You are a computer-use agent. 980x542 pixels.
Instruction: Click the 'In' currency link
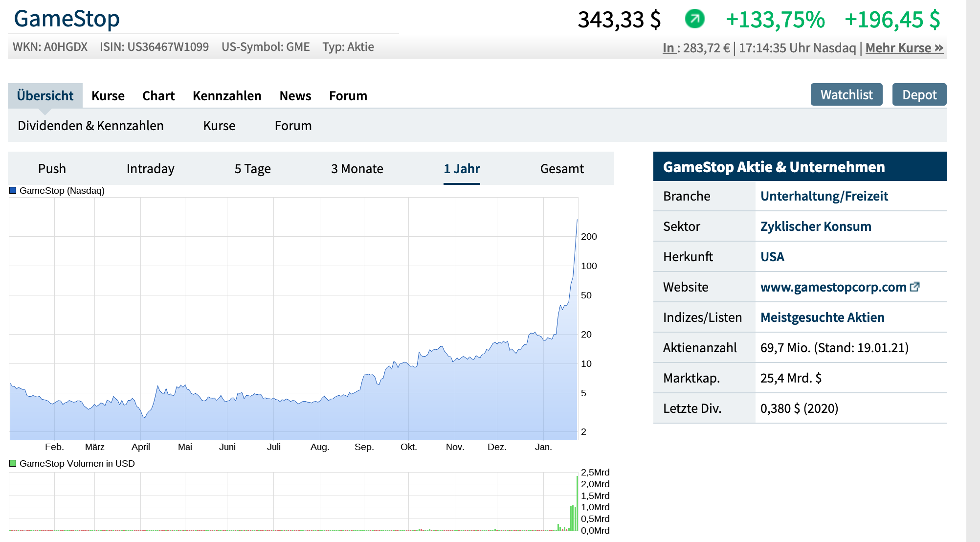point(668,48)
